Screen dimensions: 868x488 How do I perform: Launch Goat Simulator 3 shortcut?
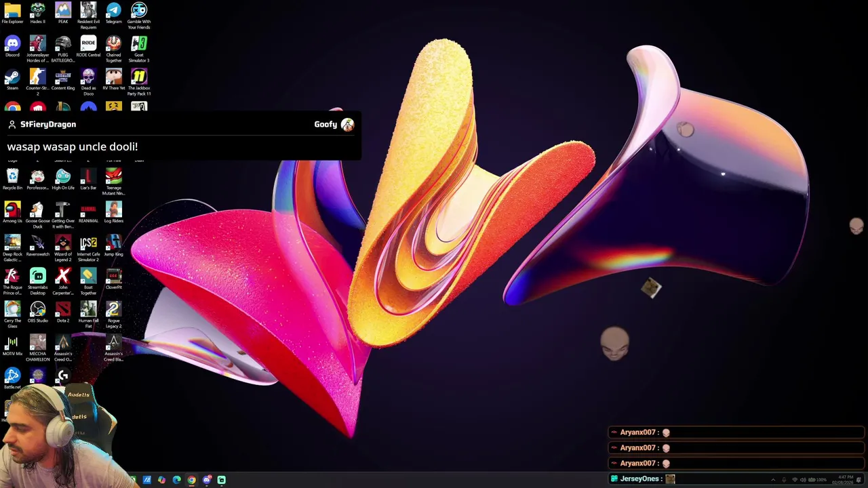tap(139, 49)
